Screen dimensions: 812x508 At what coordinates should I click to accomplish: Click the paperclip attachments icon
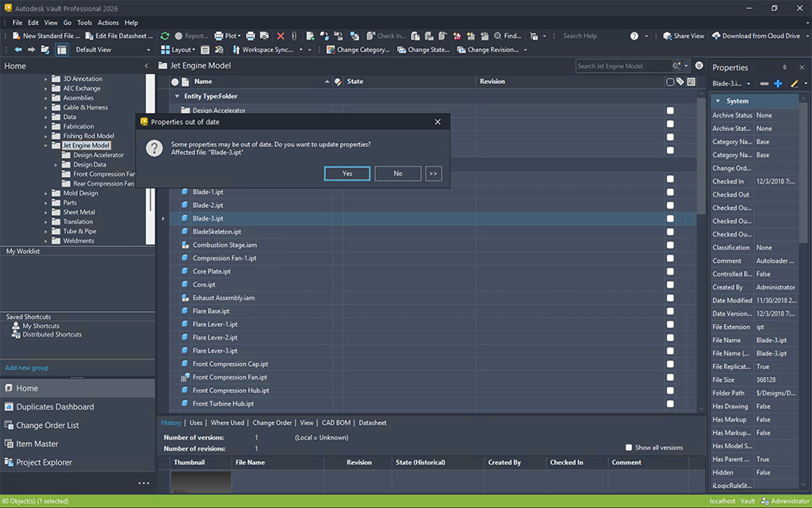pos(294,36)
